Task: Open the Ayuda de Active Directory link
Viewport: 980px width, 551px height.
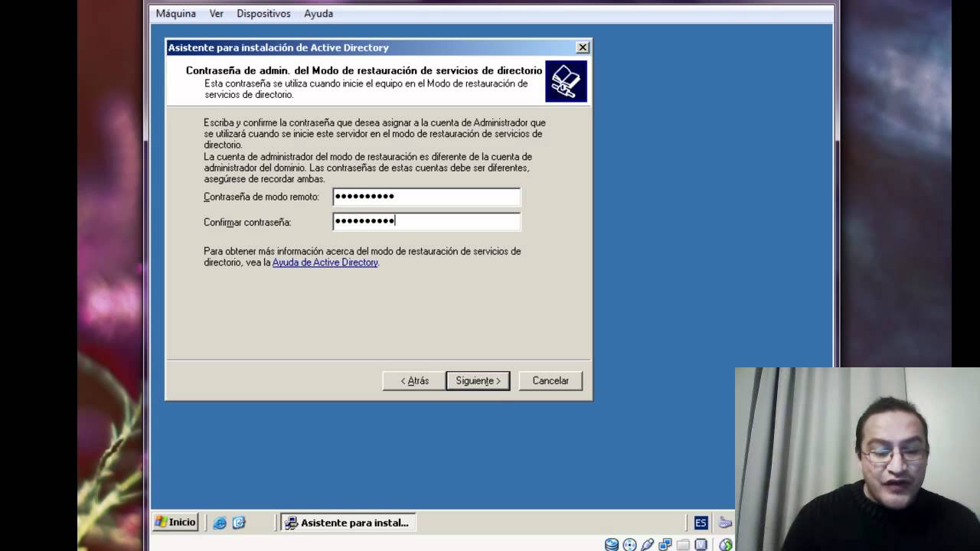Action: point(325,262)
